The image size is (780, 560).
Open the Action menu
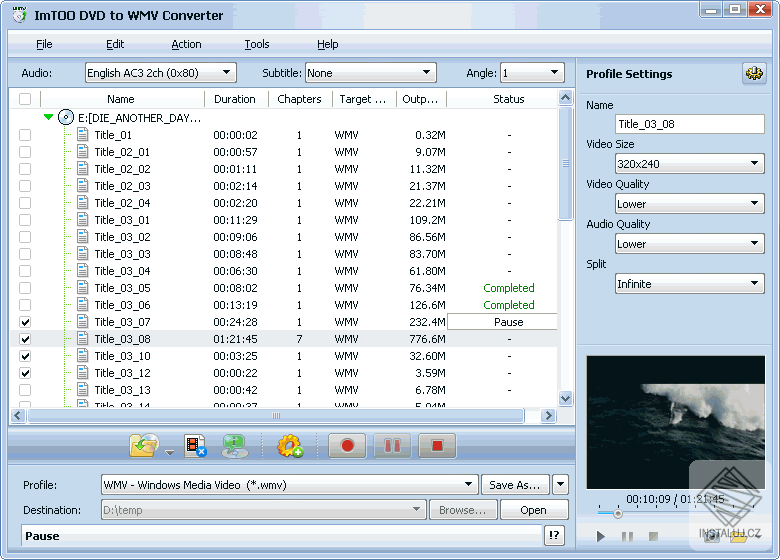[x=186, y=44]
